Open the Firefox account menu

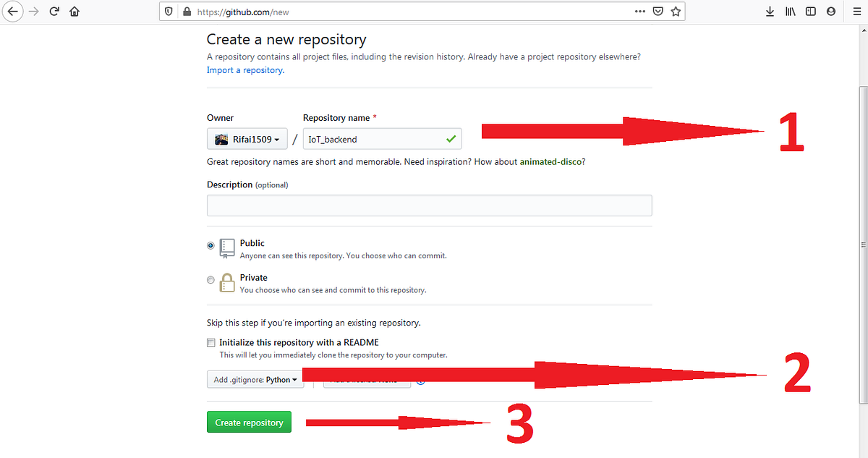tap(830, 11)
